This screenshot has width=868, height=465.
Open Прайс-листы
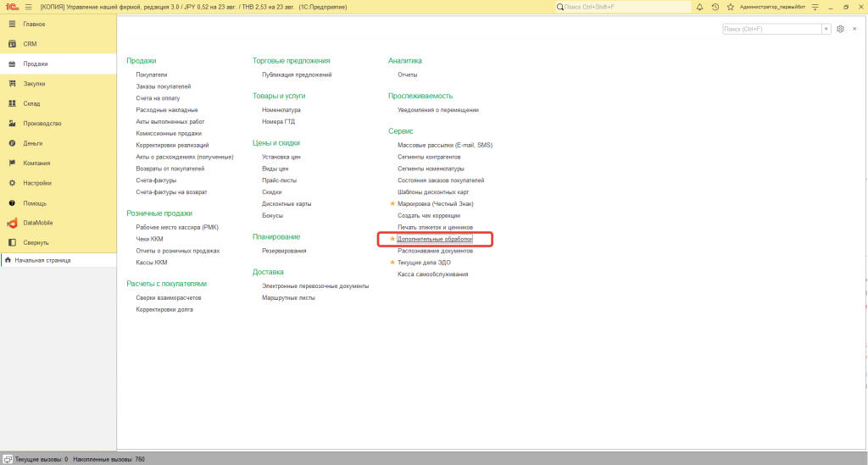pos(279,180)
